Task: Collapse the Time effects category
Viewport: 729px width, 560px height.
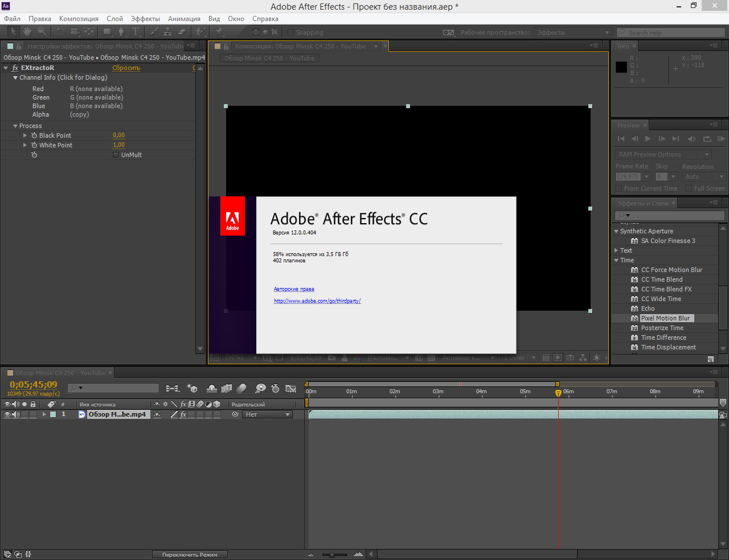Action: (616, 260)
